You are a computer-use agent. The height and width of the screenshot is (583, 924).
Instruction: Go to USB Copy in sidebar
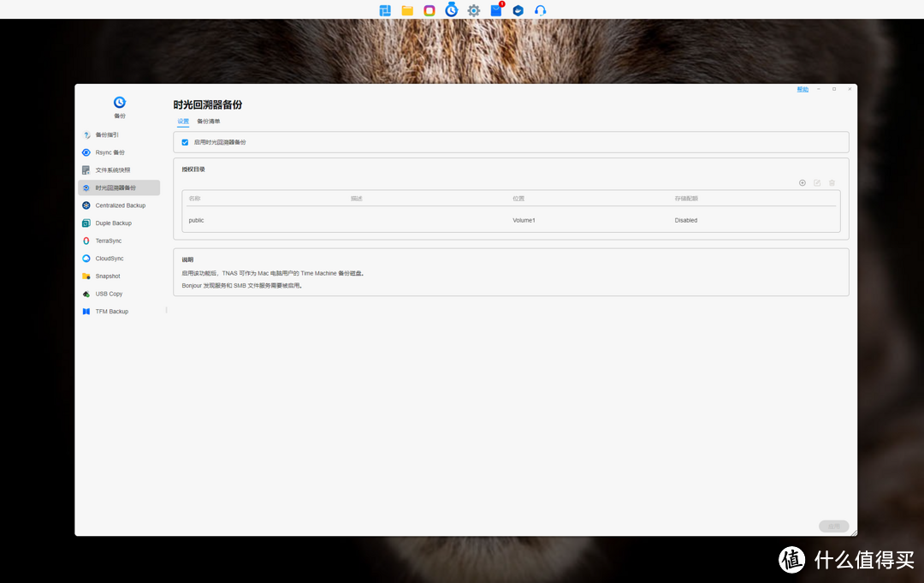[x=109, y=294]
